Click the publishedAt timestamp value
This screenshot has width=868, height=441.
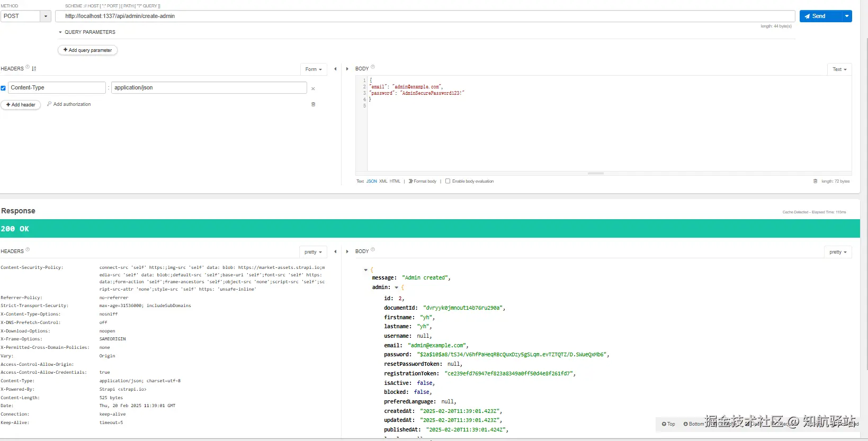[466, 430]
